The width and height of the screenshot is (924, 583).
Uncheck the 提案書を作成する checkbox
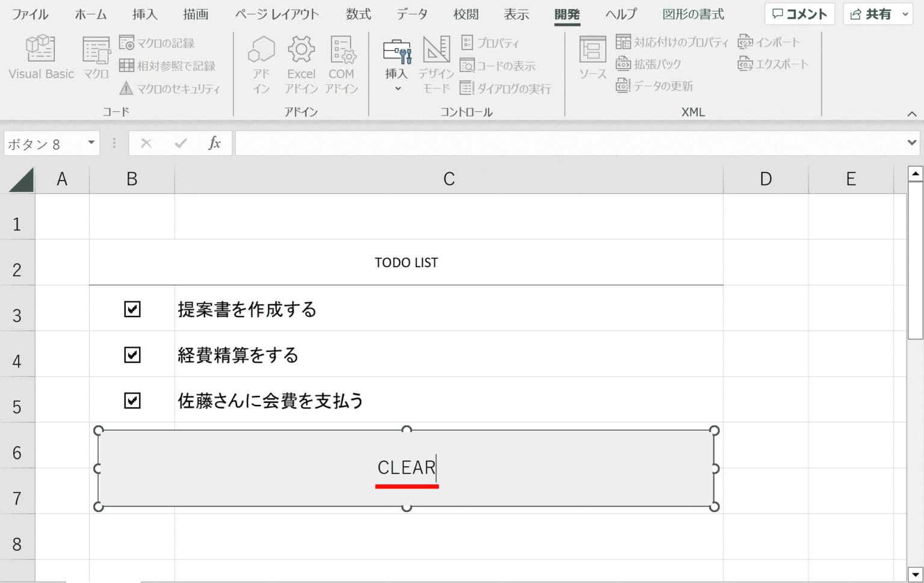(132, 309)
